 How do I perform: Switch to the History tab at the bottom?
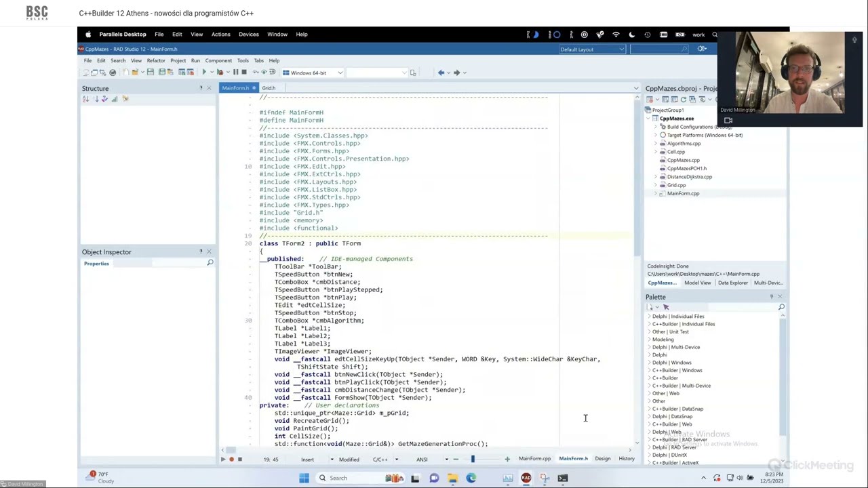pos(627,459)
